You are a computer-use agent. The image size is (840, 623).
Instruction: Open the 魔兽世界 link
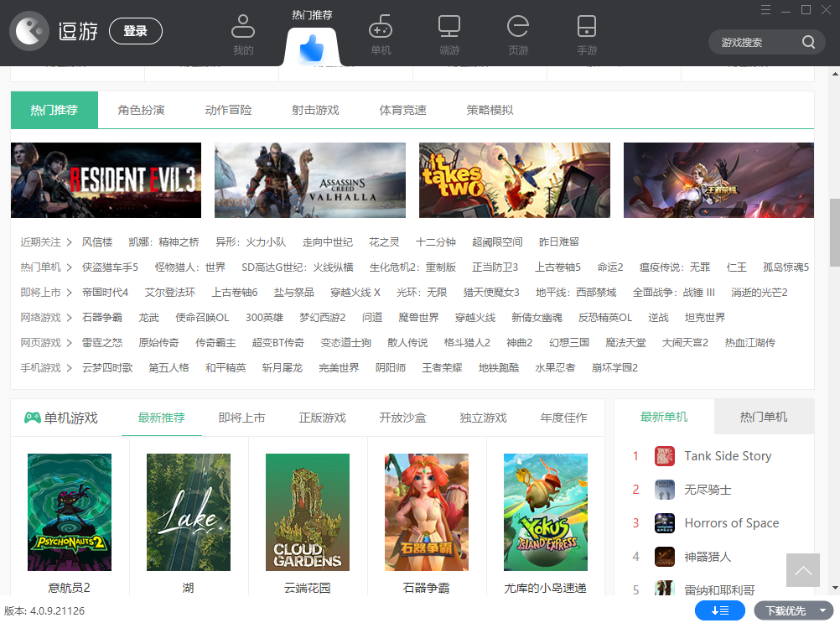(x=418, y=318)
